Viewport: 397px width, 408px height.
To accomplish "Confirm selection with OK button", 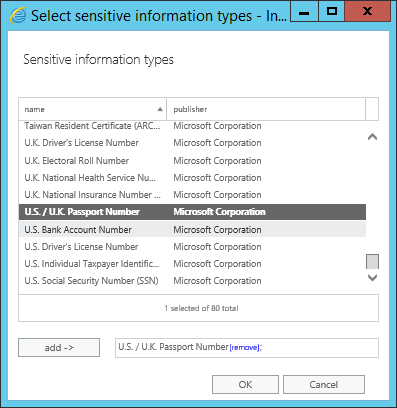I will [x=245, y=384].
